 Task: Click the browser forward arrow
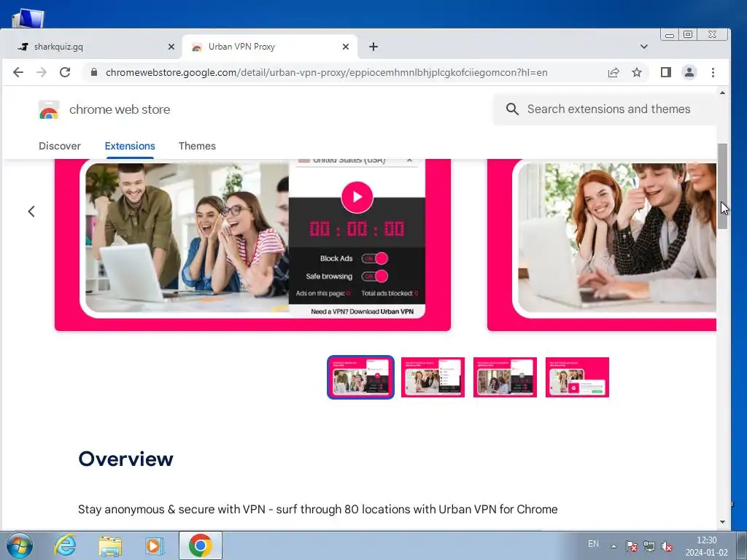[x=42, y=72]
